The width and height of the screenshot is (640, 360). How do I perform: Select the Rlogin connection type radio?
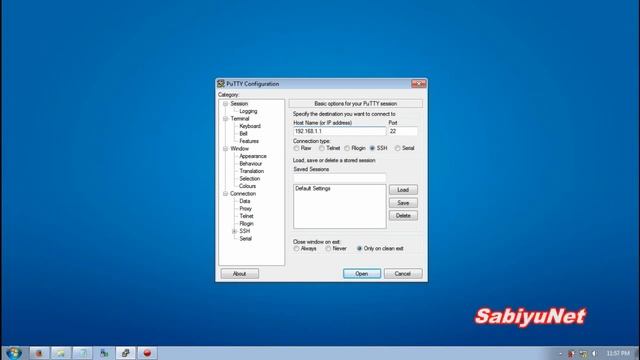[x=347, y=148]
